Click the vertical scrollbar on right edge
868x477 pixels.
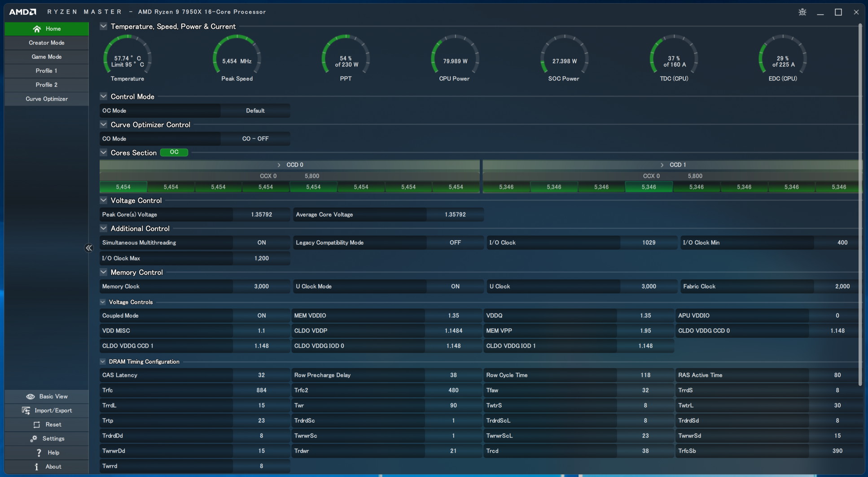[860, 204]
